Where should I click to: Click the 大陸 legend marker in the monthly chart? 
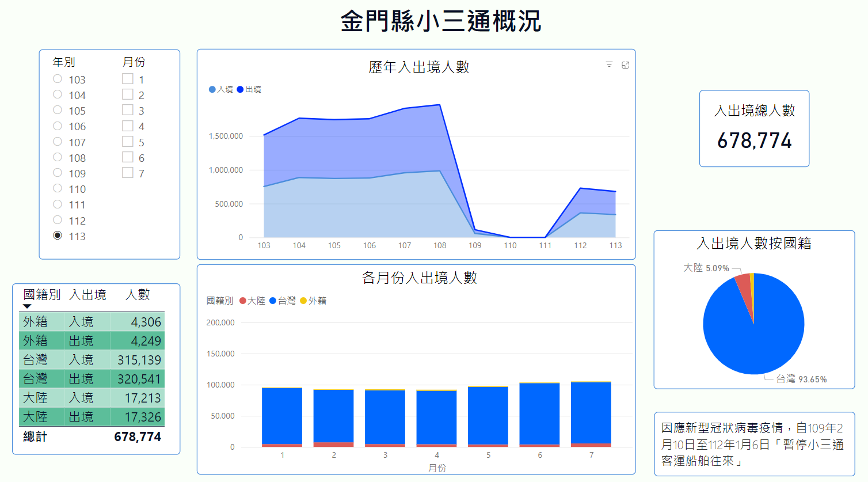[x=243, y=301]
